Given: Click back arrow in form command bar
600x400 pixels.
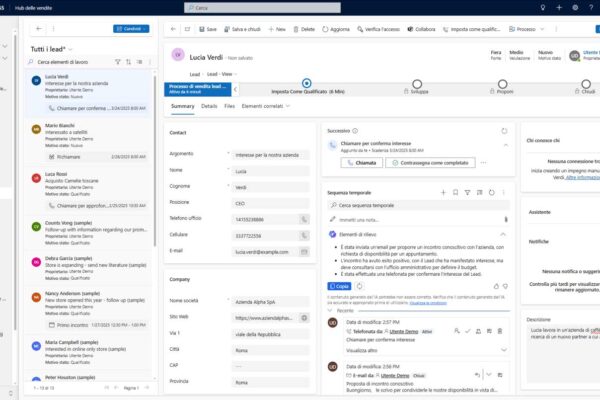Looking at the screenshot, I should 173,29.
